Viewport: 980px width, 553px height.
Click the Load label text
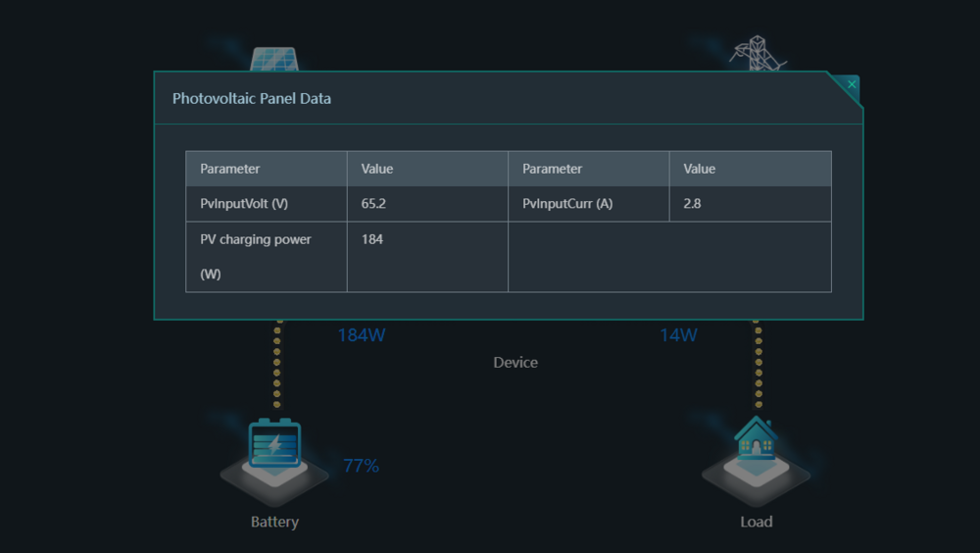pos(757,522)
